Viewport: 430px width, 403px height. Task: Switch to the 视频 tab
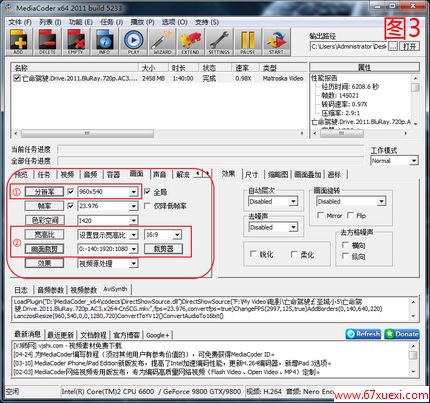[67, 174]
